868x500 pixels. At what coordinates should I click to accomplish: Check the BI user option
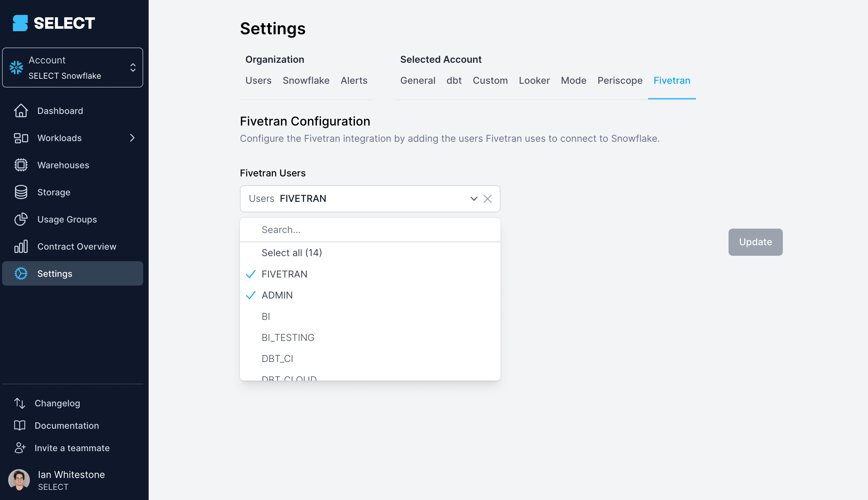click(x=370, y=316)
